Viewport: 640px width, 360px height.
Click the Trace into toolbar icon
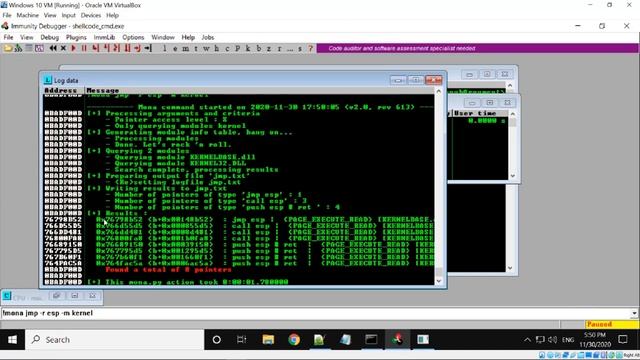[x=116, y=48]
